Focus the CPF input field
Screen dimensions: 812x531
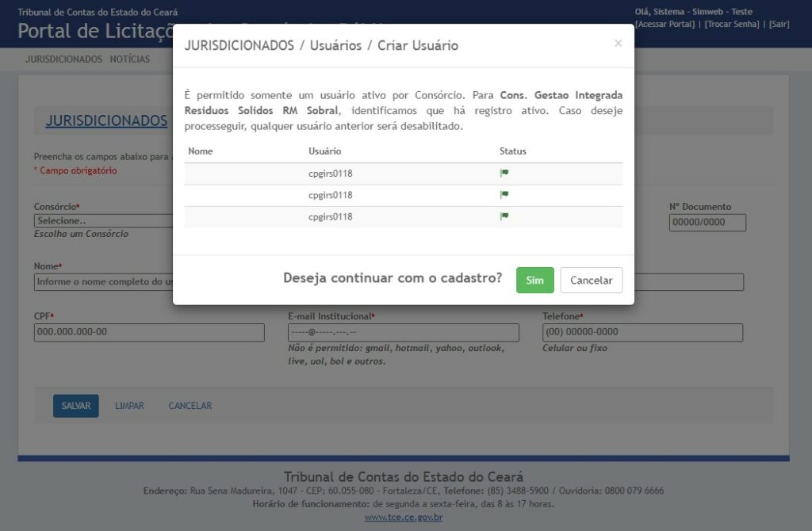(149, 332)
